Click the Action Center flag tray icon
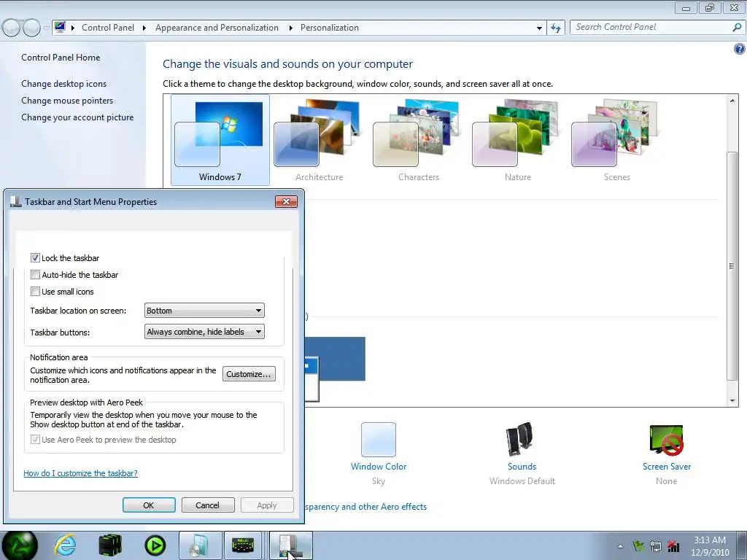 (638, 545)
